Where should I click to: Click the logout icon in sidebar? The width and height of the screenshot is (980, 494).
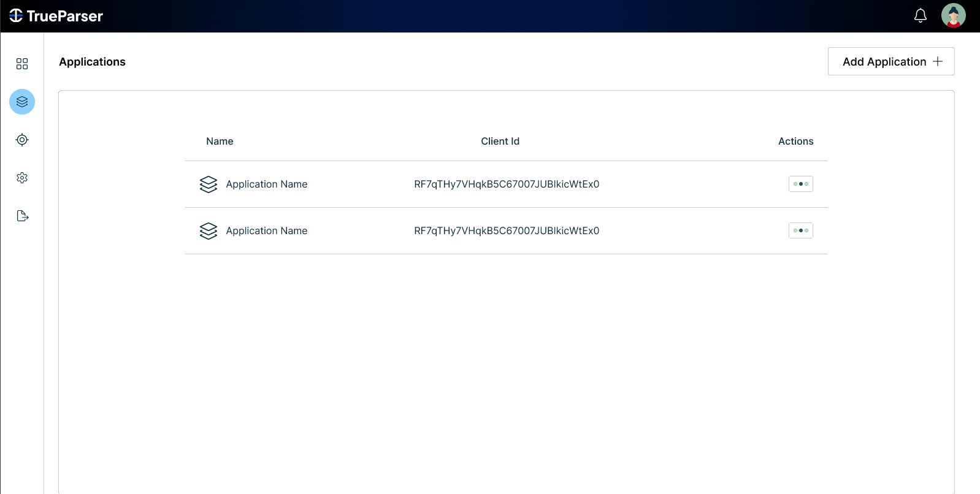click(23, 216)
